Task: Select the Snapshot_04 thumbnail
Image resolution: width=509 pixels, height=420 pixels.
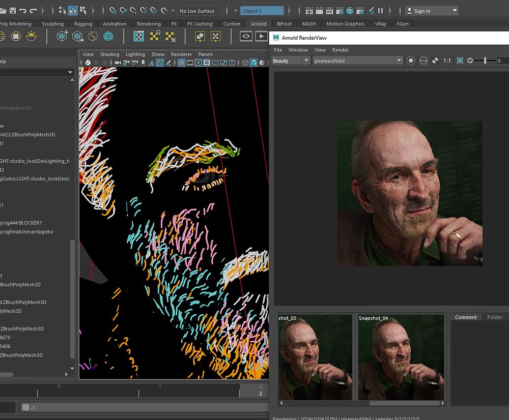Action: pos(401,357)
